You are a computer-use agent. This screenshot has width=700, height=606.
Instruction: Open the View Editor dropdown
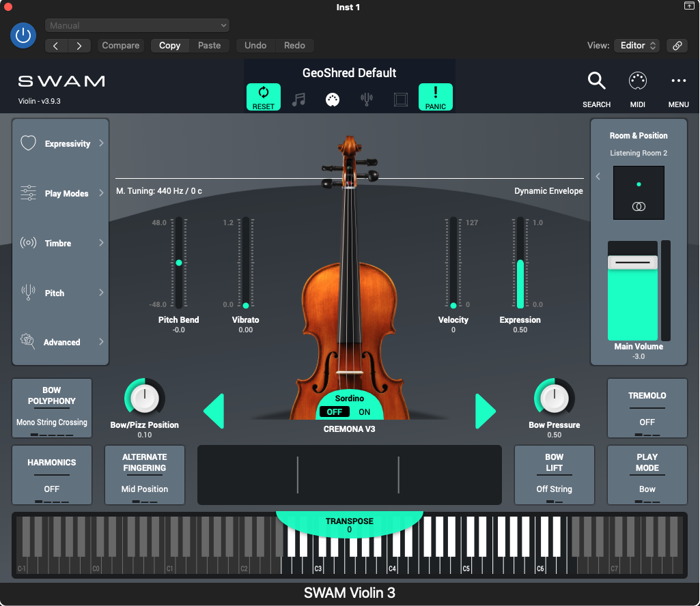point(637,46)
